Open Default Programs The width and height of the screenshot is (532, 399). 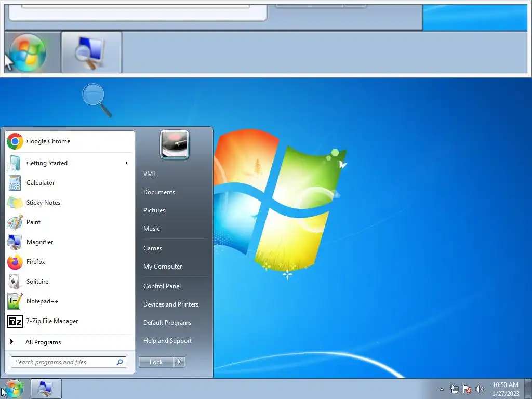click(x=167, y=323)
